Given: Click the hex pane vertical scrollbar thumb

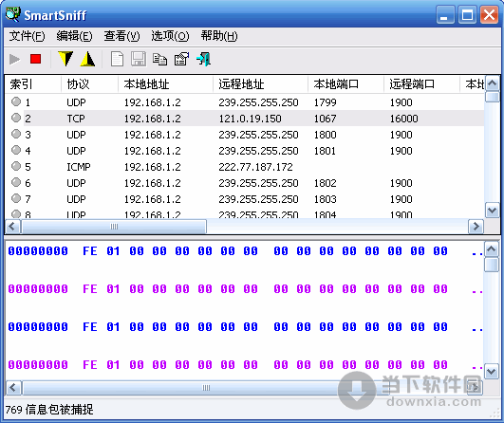Looking at the screenshot, I should [491, 265].
